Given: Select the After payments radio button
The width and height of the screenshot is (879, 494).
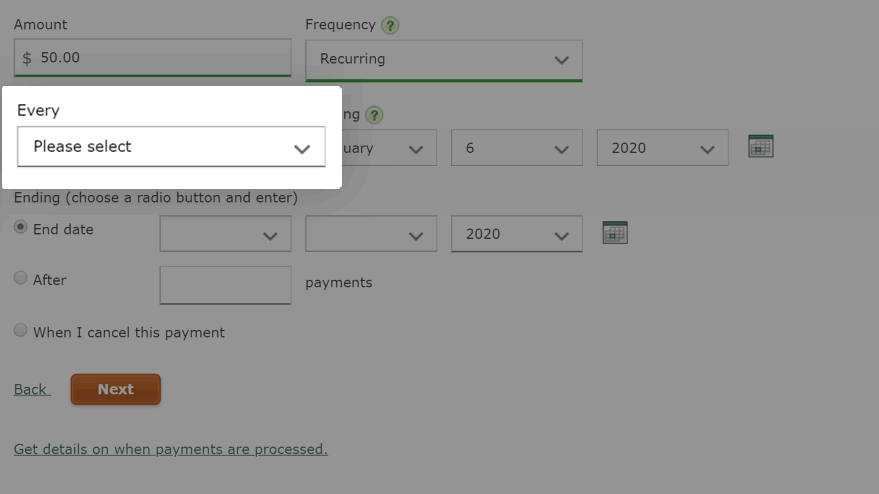Looking at the screenshot, I should pos(21,278).
